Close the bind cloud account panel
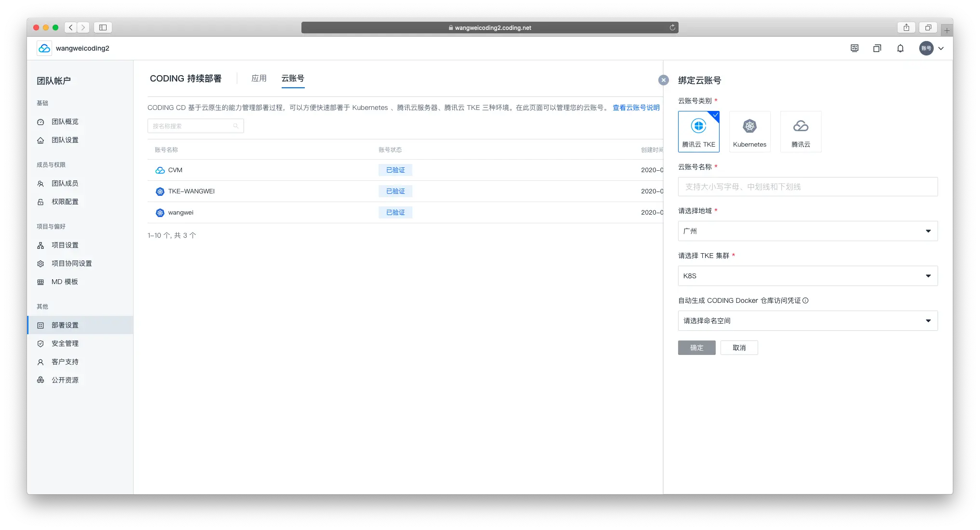The height and width of the screenshot is (530, 980). pos(664,80)
